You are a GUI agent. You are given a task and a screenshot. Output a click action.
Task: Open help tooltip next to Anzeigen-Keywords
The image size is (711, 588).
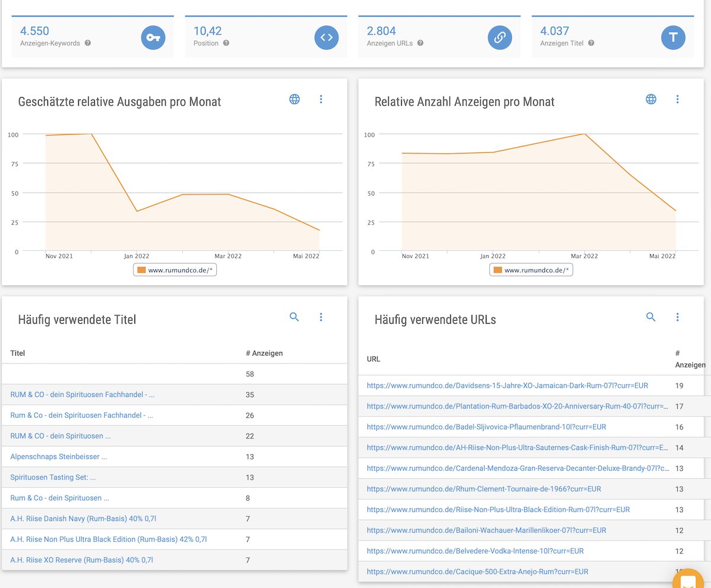pos(88,43)
